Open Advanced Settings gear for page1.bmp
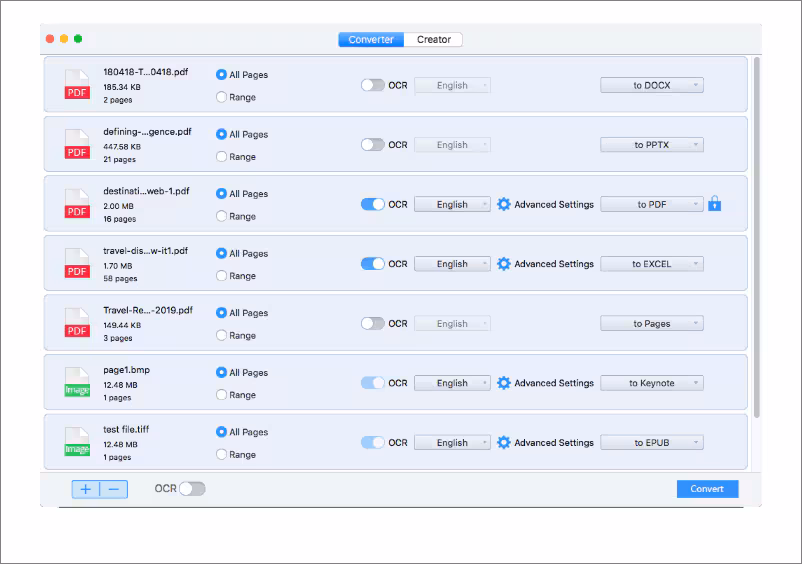802x564 pixels. coord(504,383)
